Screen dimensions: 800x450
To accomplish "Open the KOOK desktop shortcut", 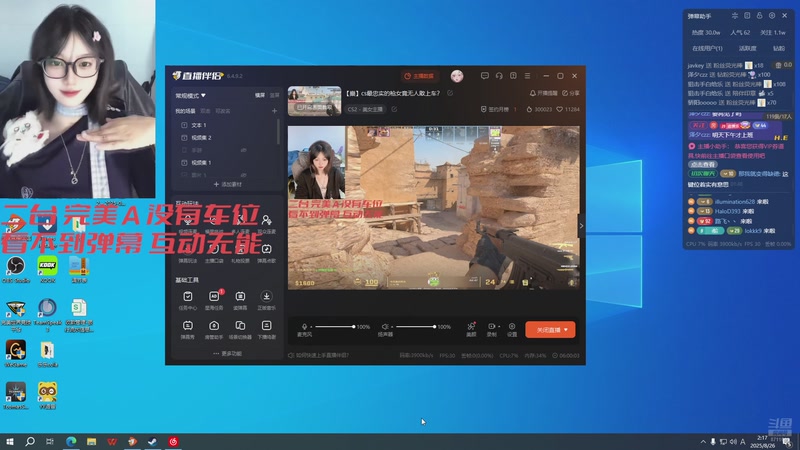I will coord(47,269).
